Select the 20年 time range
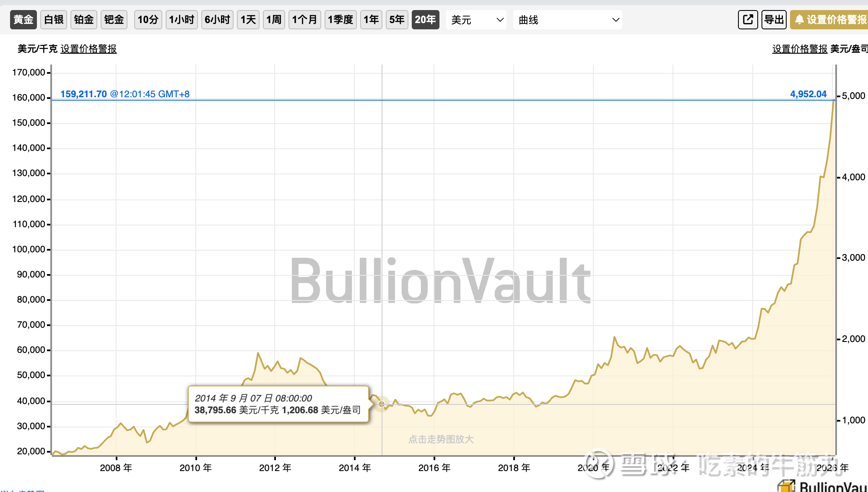Screen dimensions: 868x492 425,20
